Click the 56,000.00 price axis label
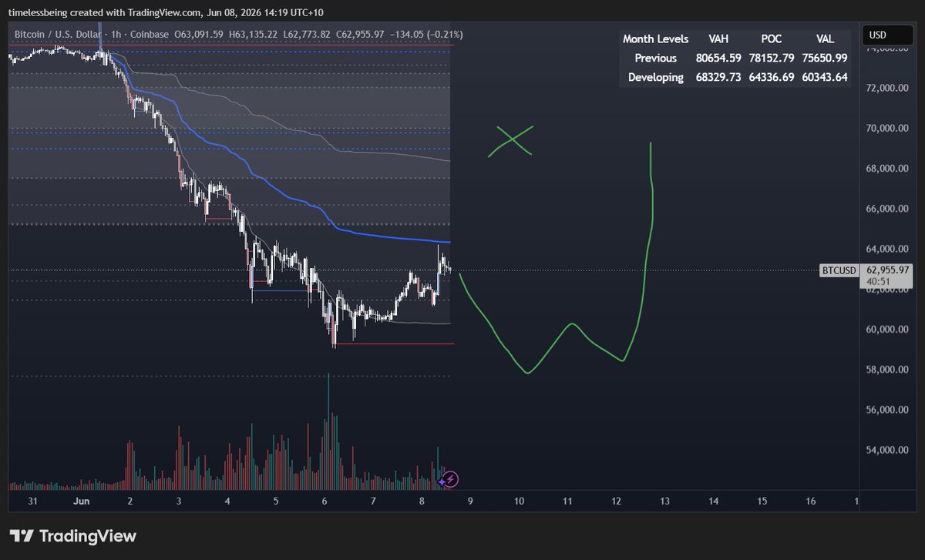Viewport: 925px width, 560px height. [888, 410]
